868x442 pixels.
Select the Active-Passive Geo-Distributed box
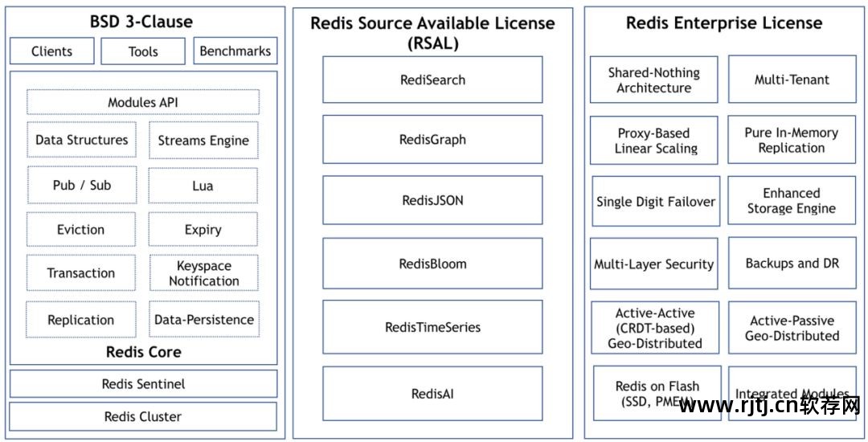pyautogui.click(x=792, y=328)
